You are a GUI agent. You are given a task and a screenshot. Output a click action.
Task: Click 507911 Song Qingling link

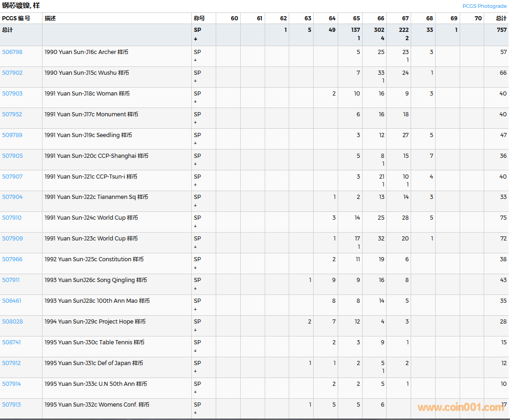(11, 280)
